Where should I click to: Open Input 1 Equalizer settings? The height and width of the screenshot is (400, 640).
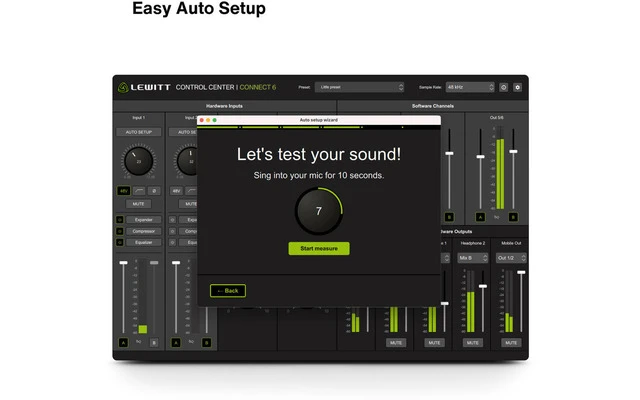click(x=143, y=242)
